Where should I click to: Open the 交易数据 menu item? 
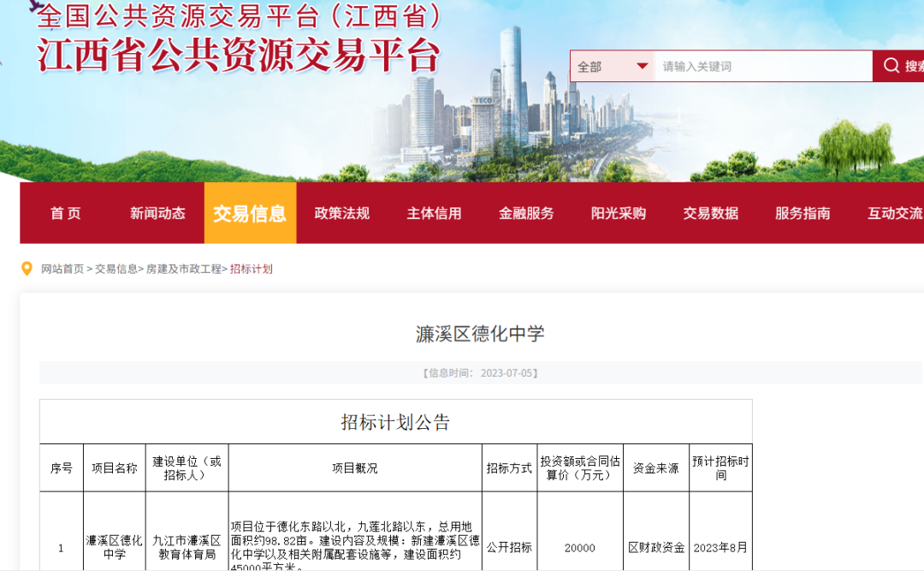711,213
